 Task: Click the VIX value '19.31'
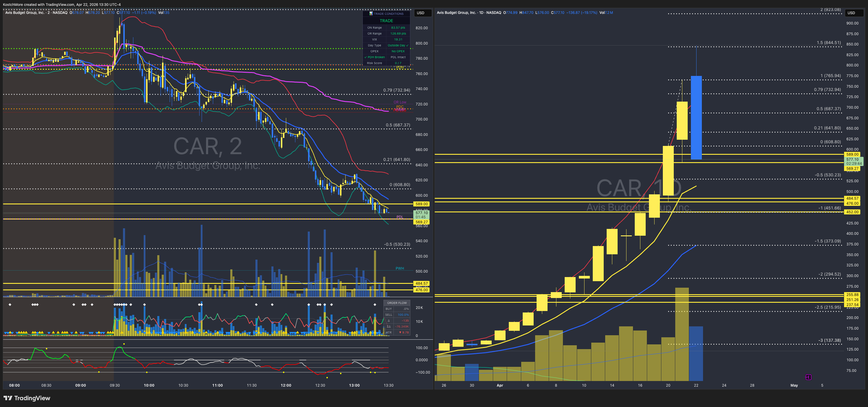point(398,39)
